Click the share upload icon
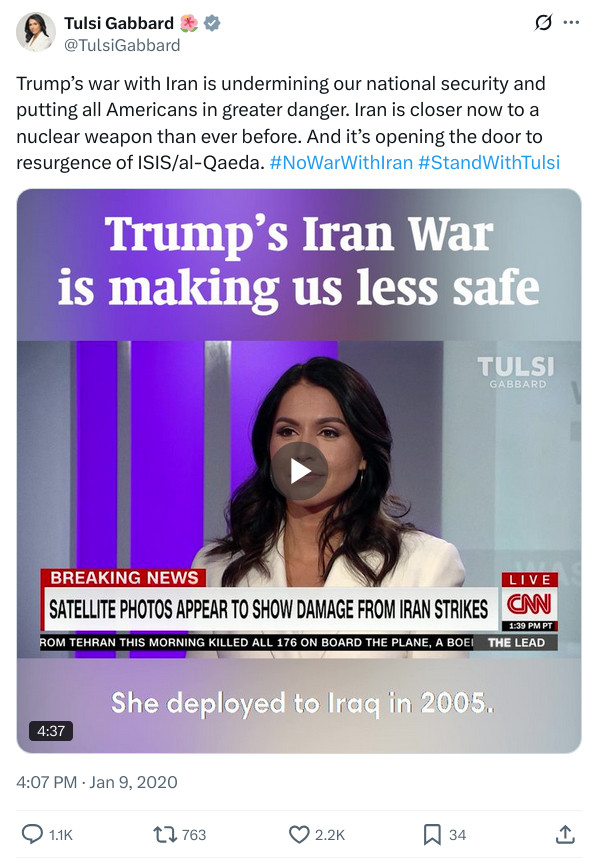This screenshot has width=598, height=858. [565, 834]
